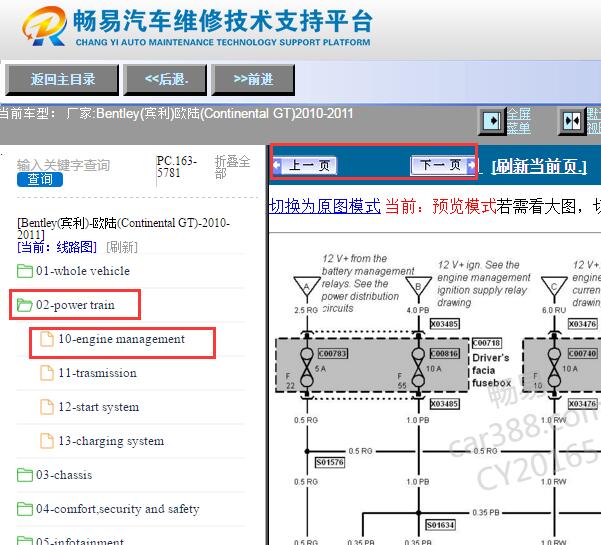Click the page icon next to 11-trasmission
Viewport: 601px width, 545px height.
pos(47,373)
